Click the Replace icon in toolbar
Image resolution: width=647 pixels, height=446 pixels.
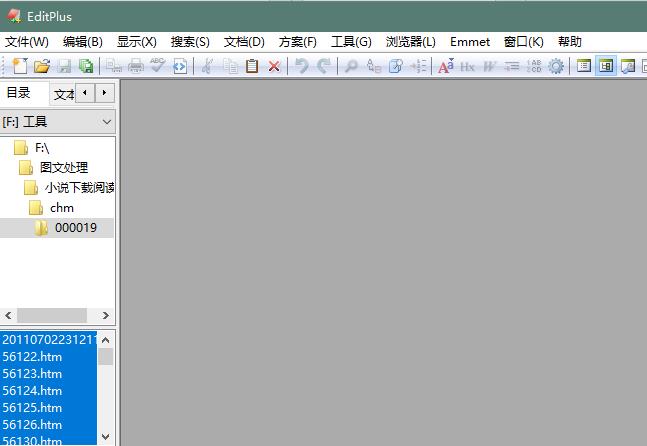pyautogui.click(x=373, y=66)
